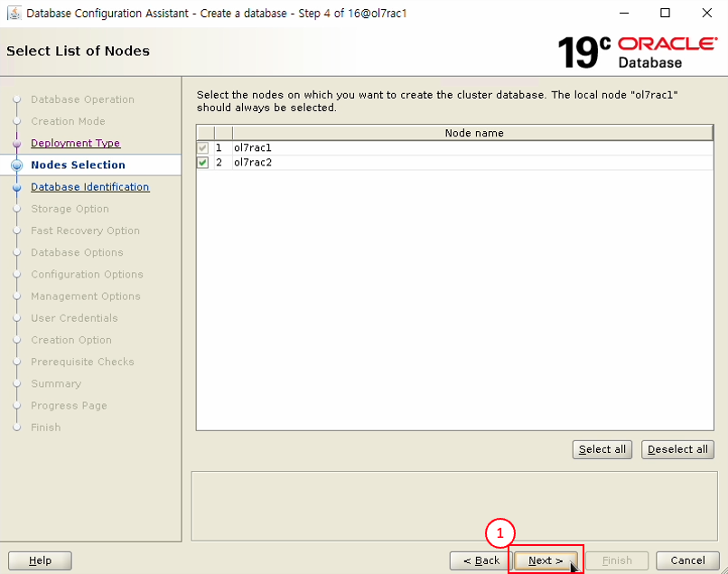Click Deselect all nodes button
The width and height of the screenshot is (728, 574).
tap(677, 449)
